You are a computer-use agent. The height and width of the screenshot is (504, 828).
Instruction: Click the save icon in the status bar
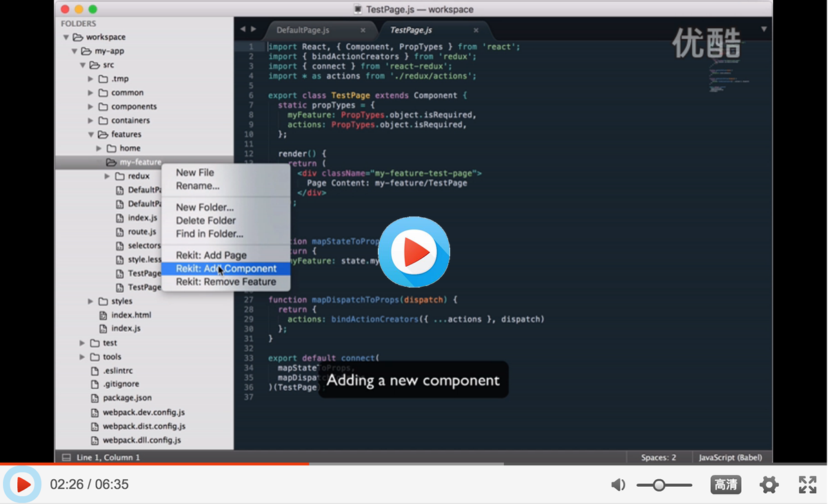coord(65,457)
